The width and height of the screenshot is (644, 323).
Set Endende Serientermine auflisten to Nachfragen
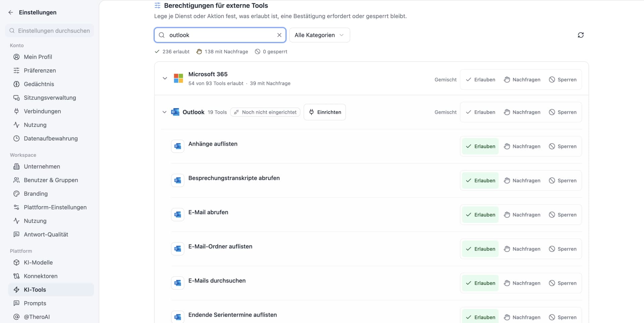pos(522,317)
